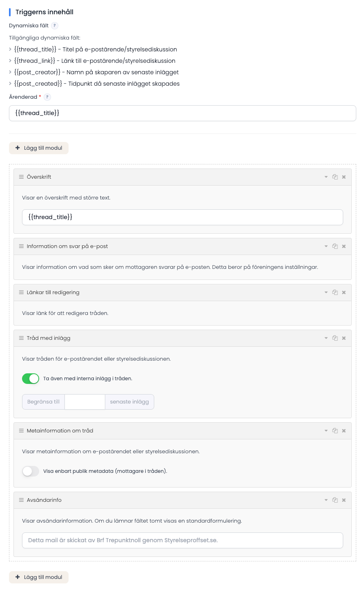Disable including internal posts in thread
The image size is (364, 592).
click(31, 379)
